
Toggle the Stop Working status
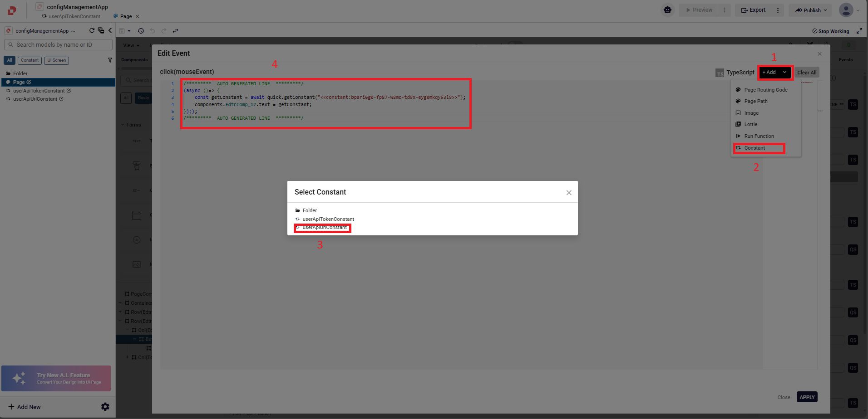tap(830, 31)
